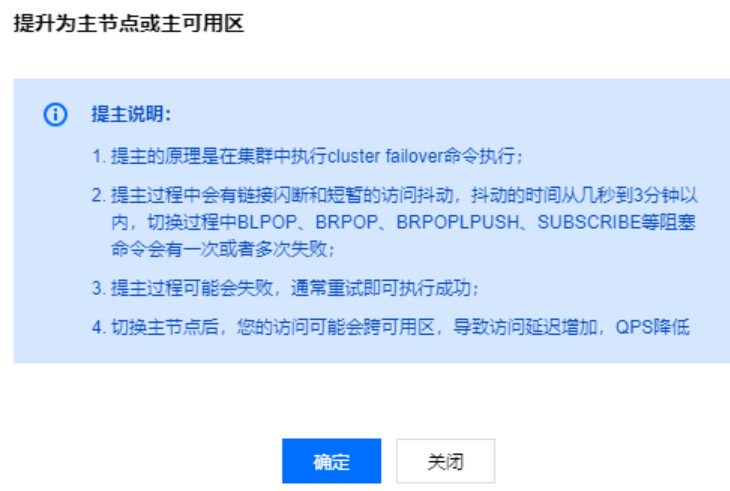The width and height of the screenshot is (730, 491).
Task: Confirm promotion with the 确定 button
Action: pos(331,461)
